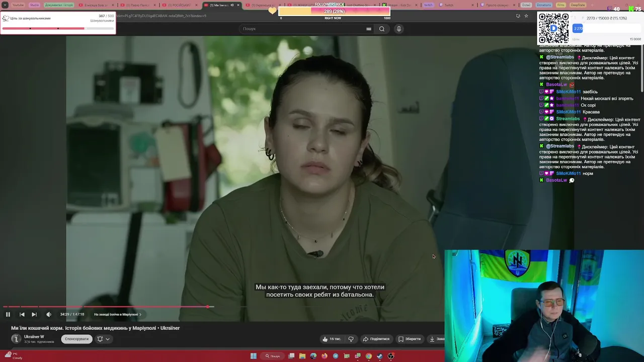Viewport: 644px width, 362px height.
Task: Open the Studio tab group
Action: [34, 5]
